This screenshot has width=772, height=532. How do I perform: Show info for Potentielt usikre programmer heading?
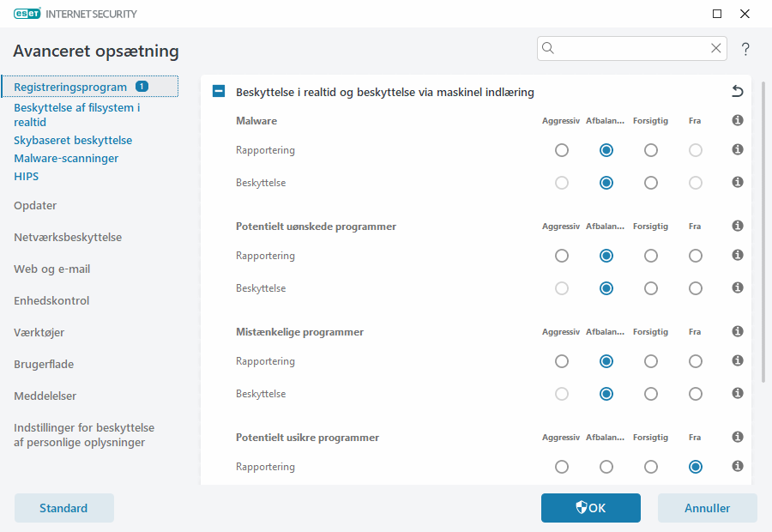[x=737, y=438]
